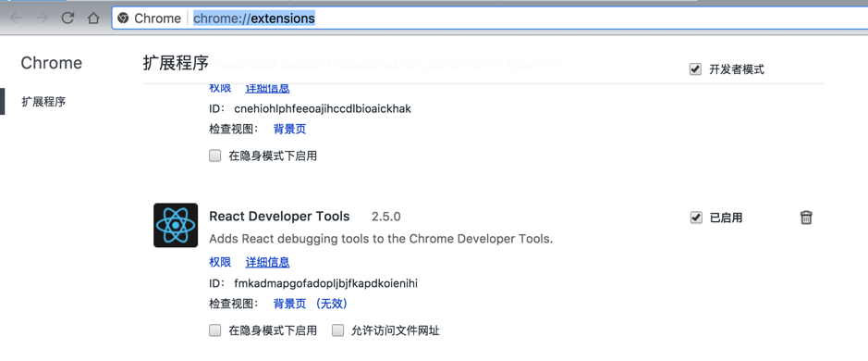Viewport: 868px width, 361px height.
Task: Enable 在隐身模式下启用 for the cnehiohl extension
Action: point(214,156)
